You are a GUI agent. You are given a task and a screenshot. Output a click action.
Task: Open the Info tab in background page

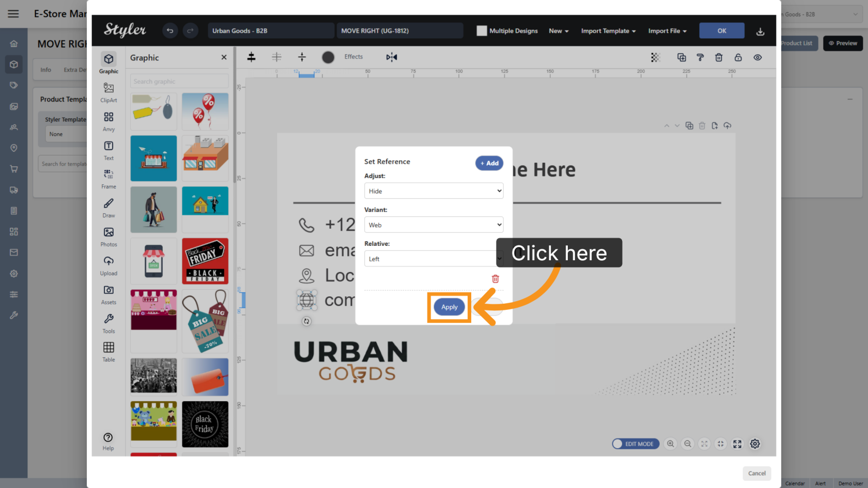pos(46,70)
